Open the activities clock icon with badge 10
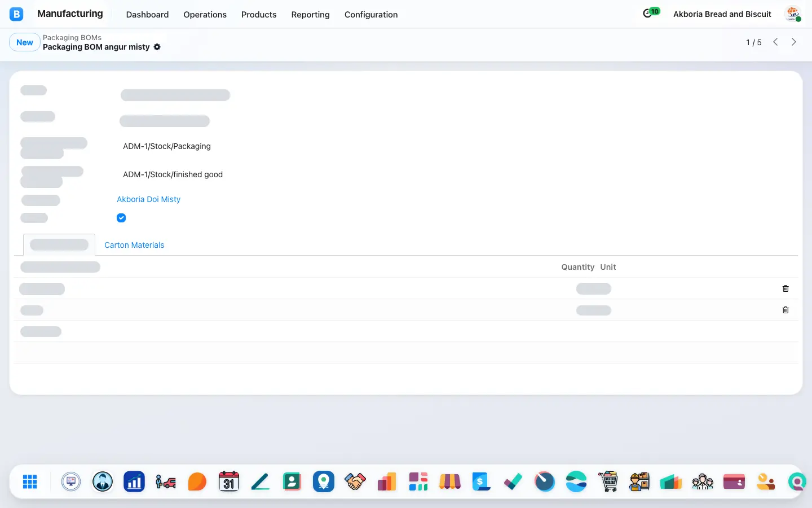 click(x=651, y=12)
